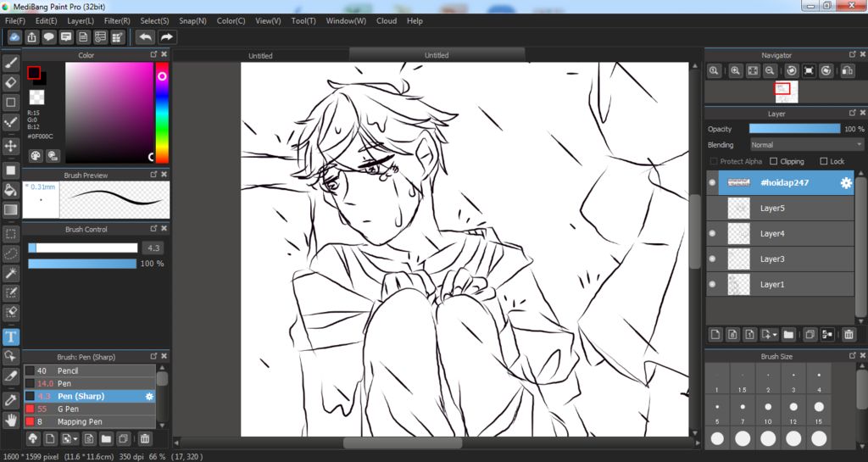Image resolution: width=868 pixels, height=462 pixels.
Task: Select the rectangular Select tool
Action: [x=10, y=233]
